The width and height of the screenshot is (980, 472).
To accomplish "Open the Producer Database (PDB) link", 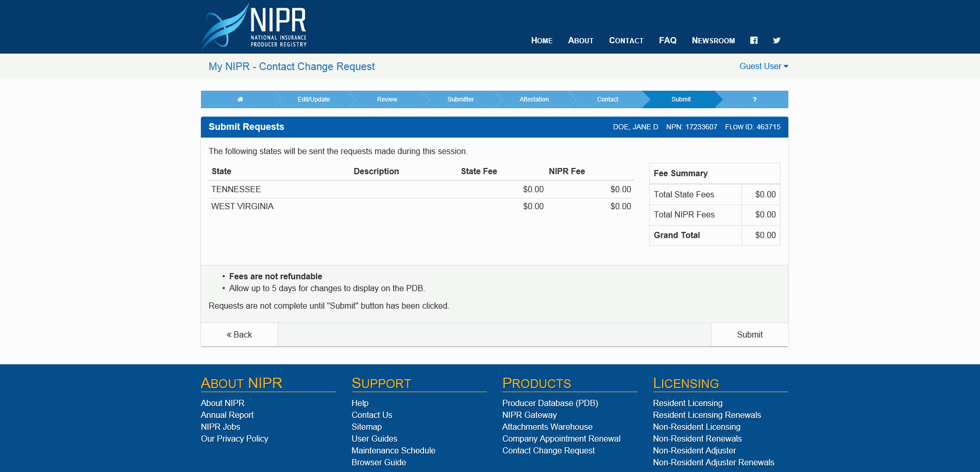I will [x=550, y=403].
